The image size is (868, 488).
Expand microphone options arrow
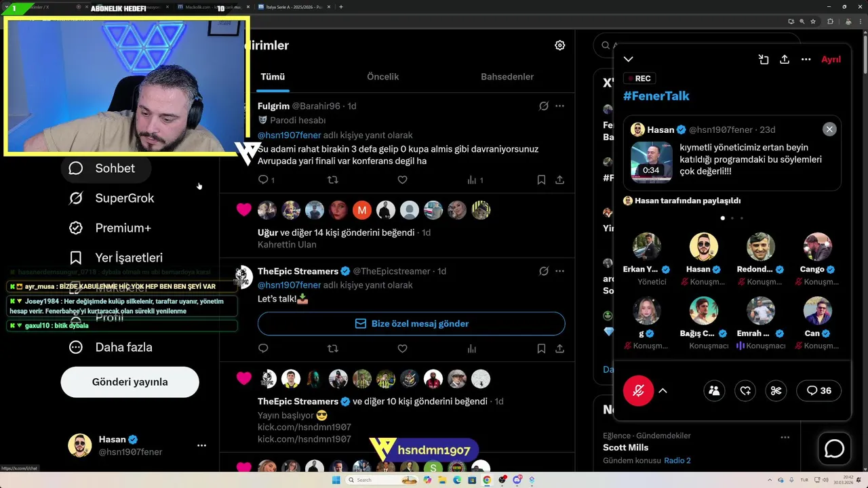coord(663,390)
